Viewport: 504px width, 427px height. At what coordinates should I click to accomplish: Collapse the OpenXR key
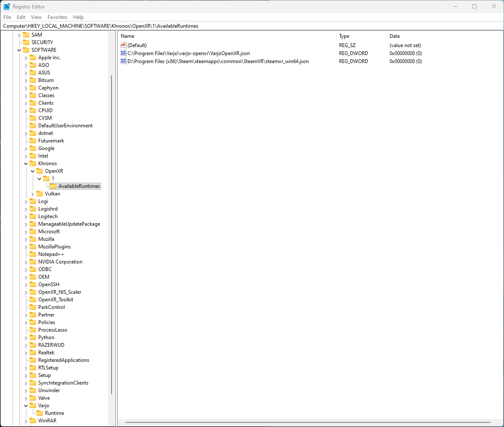32,171
